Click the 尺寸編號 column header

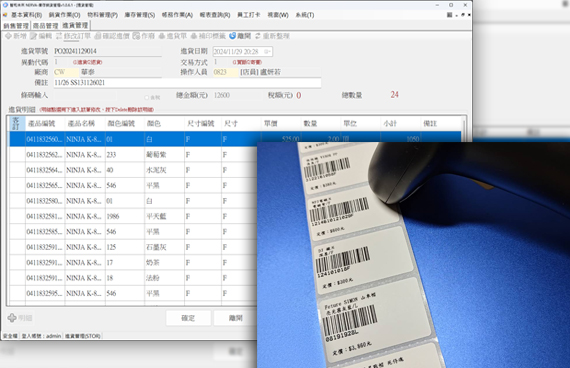pos(203,124)
